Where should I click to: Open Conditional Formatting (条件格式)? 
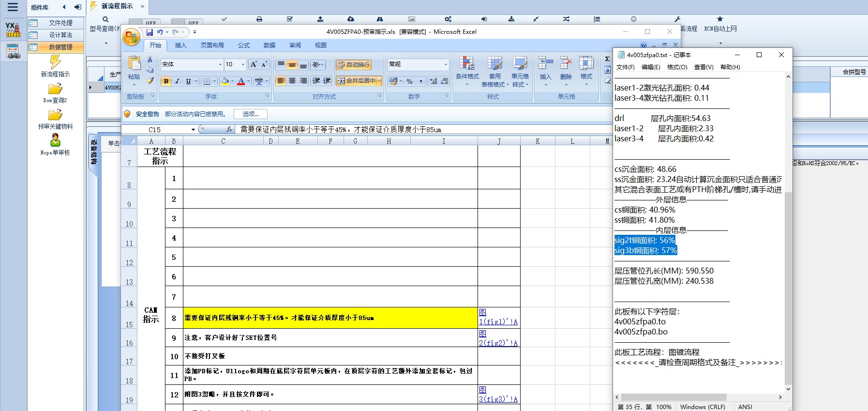pyautogui.click(x=467, y=71)
